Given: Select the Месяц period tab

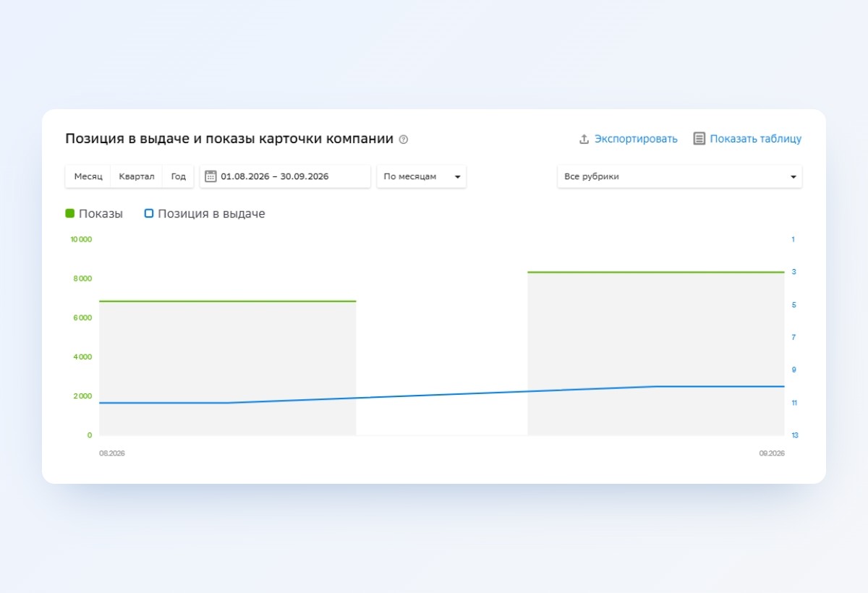Looking at the screenshot, I should pyautogui.click(x=88, y=176).
